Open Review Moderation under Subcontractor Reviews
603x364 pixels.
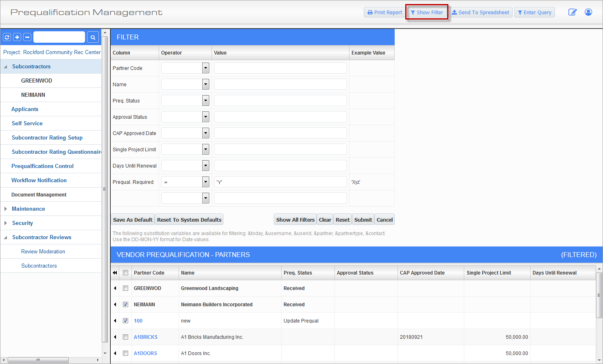tap(43, 251)
